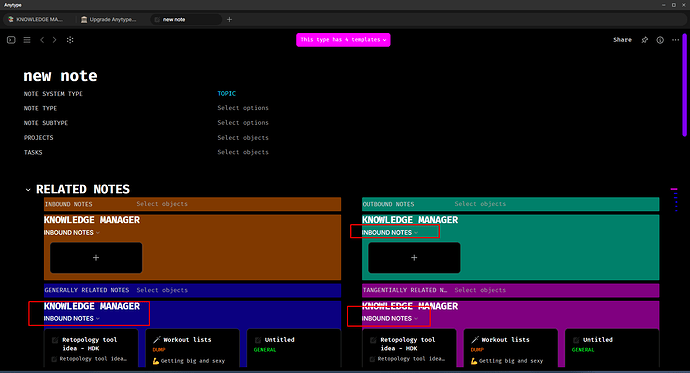The height and width of the screenshot is (373, 690).
Task: Click DUMP tag in blue Workout card
Action: pyautogui.click(x=159, y=350)
